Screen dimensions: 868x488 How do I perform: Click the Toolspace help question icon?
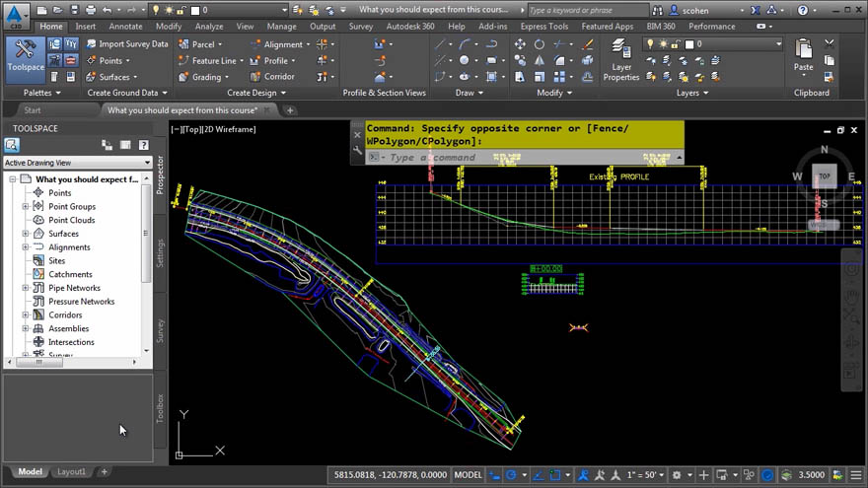tap(143, 145)
